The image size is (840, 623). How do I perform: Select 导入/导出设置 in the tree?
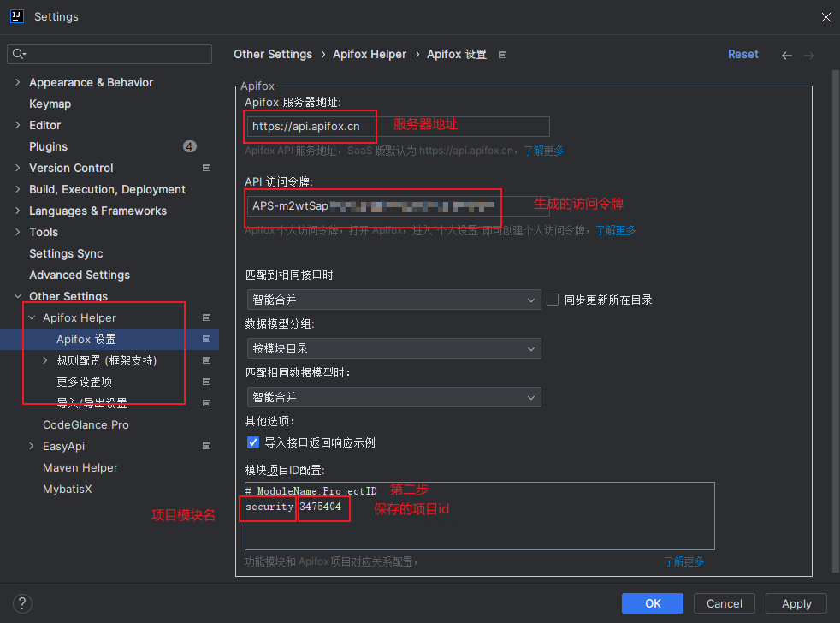pyautogui.click(x=92, y=403)
